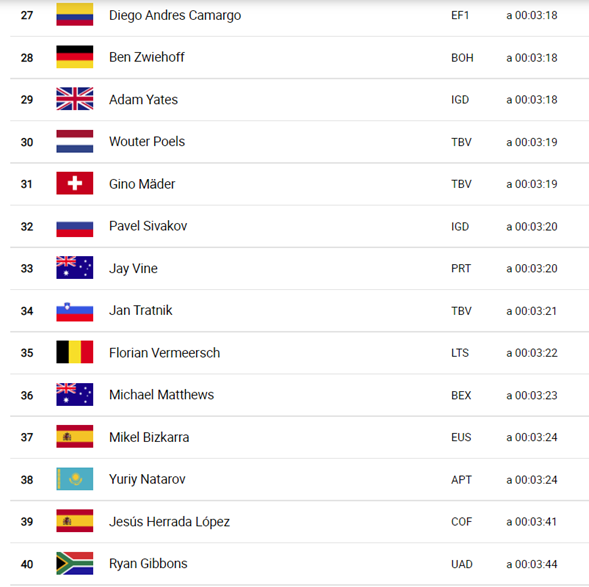Open Michael Matthews rider name
The width and height of the screenshot is (589, 587).
pos(162,395)
